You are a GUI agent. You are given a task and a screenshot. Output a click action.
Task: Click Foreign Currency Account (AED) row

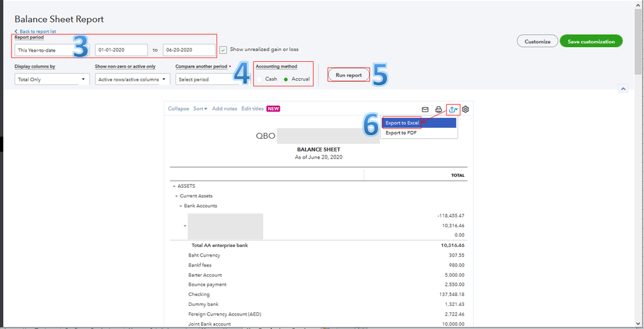[x=318, y=314]
